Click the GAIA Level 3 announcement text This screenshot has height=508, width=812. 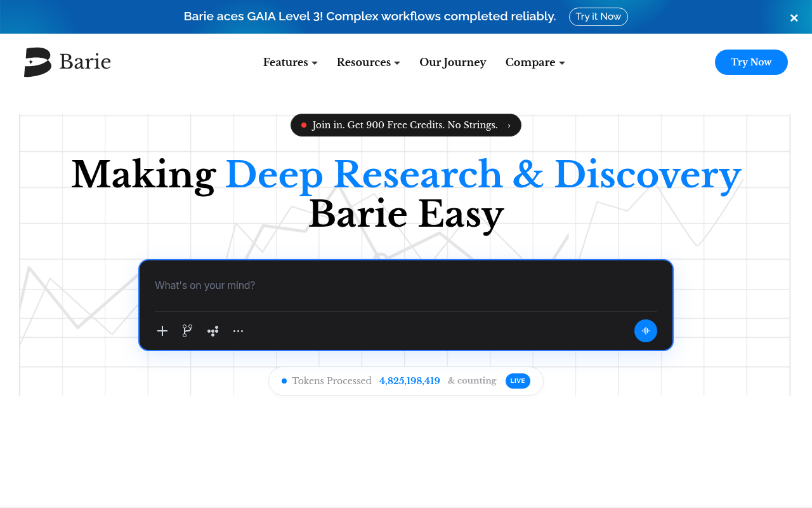[370, 17]
